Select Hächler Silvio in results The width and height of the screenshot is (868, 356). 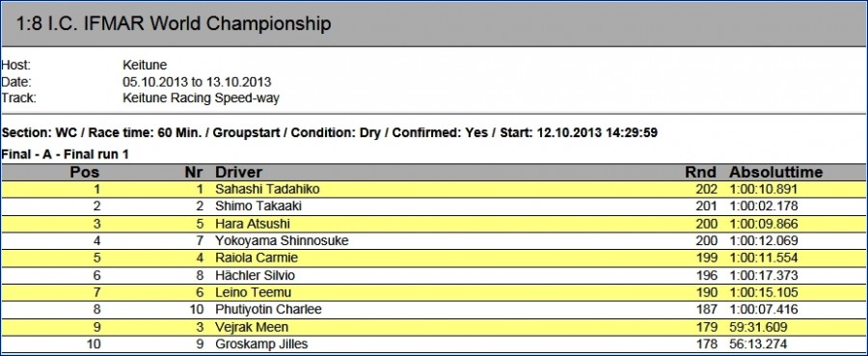click(x=256, y=275)
